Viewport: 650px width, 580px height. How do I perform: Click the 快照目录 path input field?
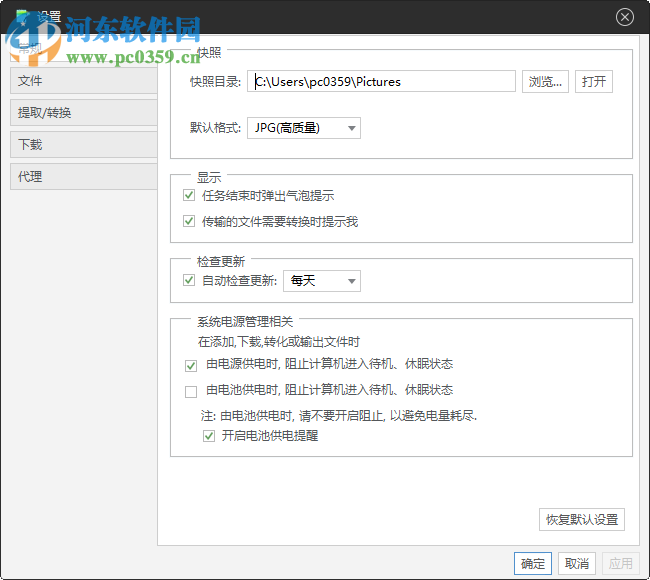click(381, 81)
